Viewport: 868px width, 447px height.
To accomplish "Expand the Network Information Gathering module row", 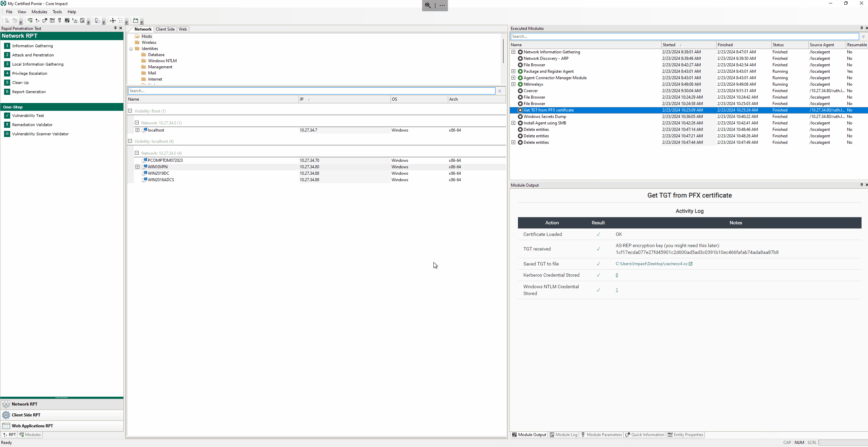I will [x=514, y=52].
